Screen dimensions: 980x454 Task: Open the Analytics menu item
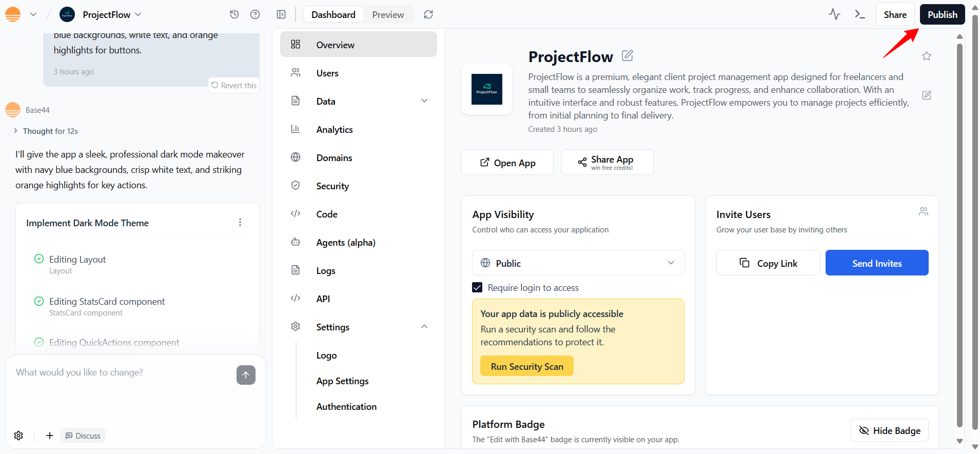[335, 129]
